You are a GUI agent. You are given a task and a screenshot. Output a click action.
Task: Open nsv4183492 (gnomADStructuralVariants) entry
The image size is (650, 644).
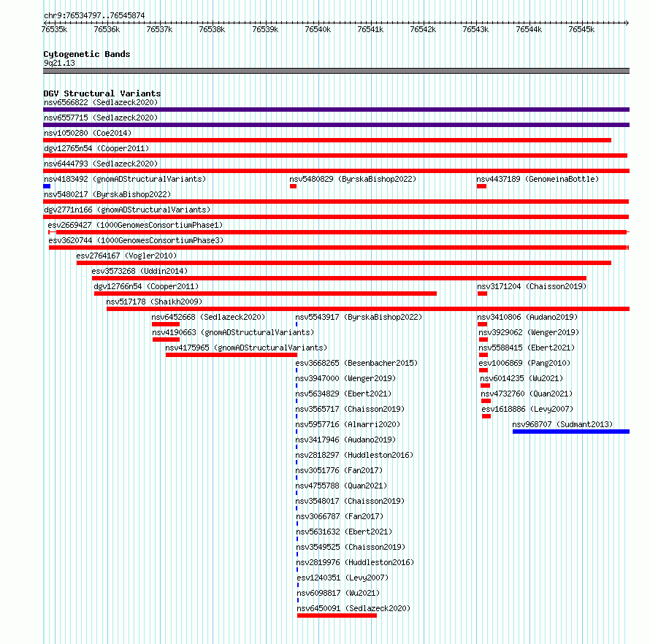click(x=125, y=179)
